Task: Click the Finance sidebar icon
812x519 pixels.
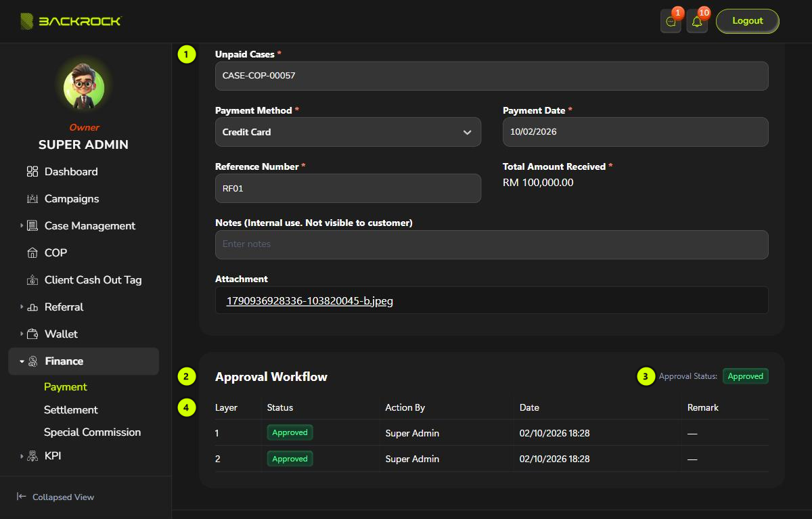Action: 32,361
